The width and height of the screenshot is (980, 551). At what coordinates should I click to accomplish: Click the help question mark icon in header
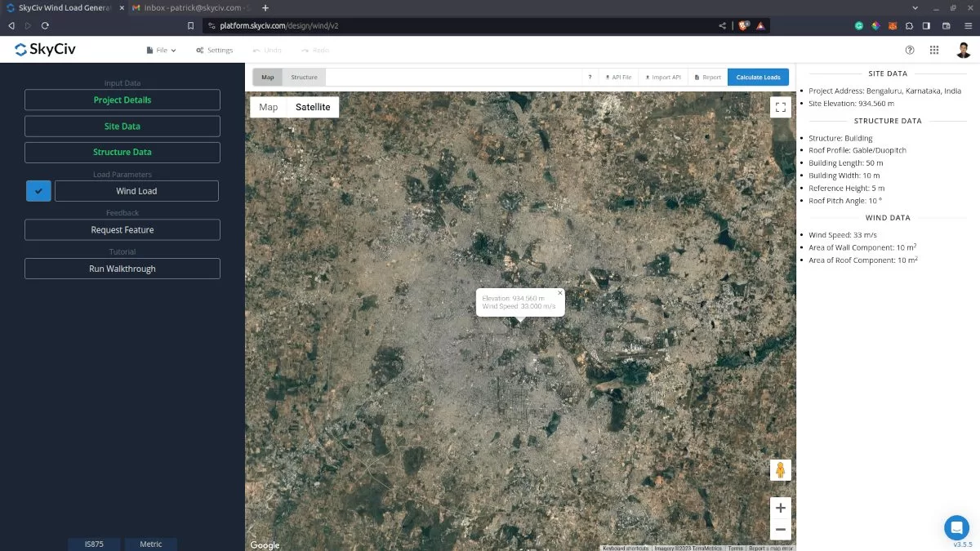tap(910, 50)
